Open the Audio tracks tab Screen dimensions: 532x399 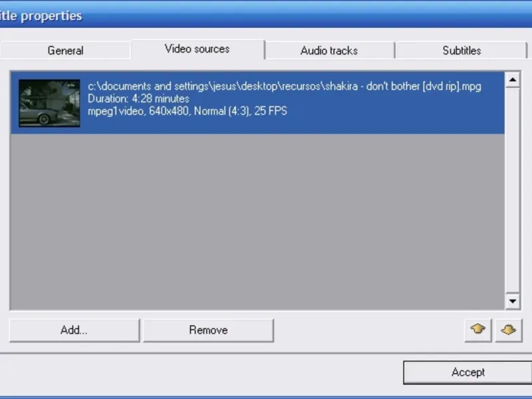[x=329, y=51]
